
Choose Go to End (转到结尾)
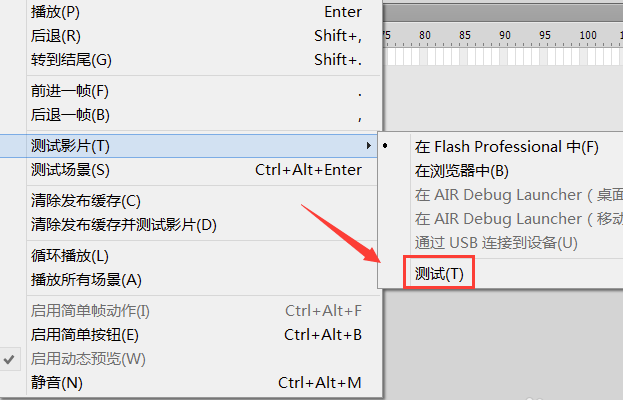coord(71,59)
